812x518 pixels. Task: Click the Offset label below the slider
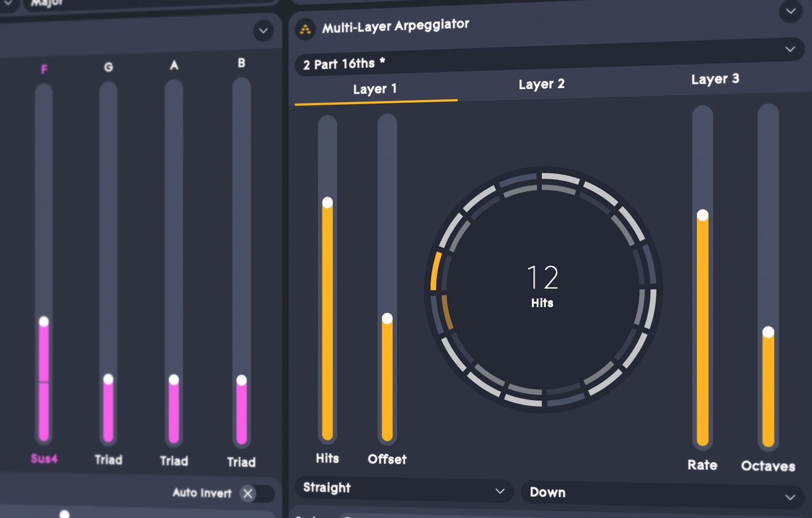click(387, 459)
